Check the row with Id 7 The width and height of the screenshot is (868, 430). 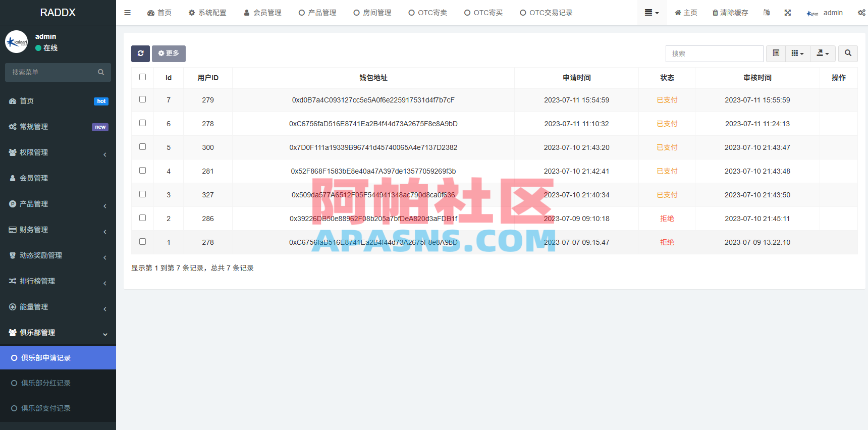142,99
